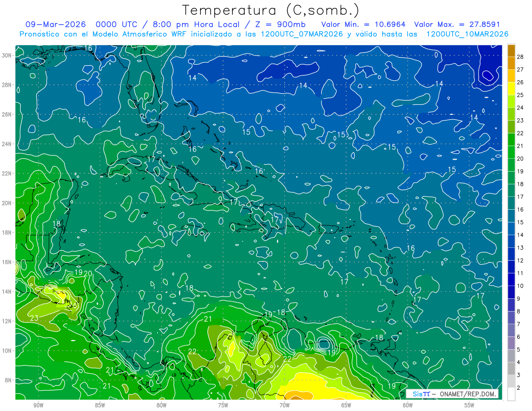This screenshot has width=532, height=411.
Task: Click the color scale number '27'
Action: click(x=520, y=70)
